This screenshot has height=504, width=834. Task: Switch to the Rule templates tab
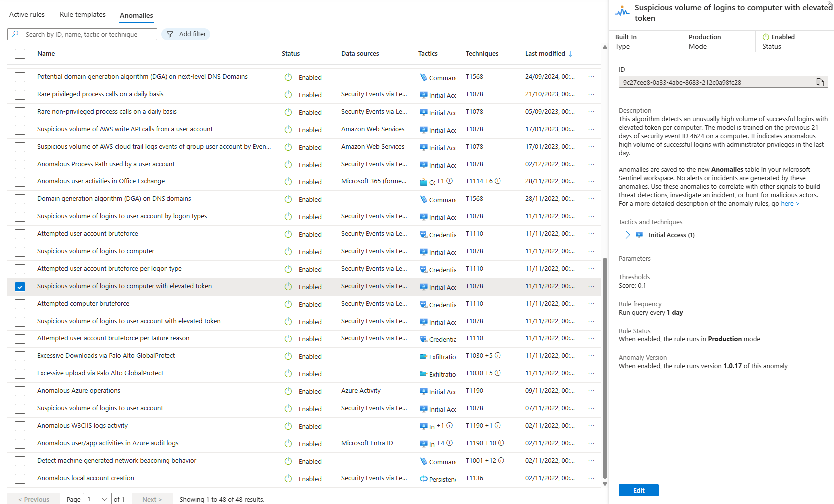(82, 14)
